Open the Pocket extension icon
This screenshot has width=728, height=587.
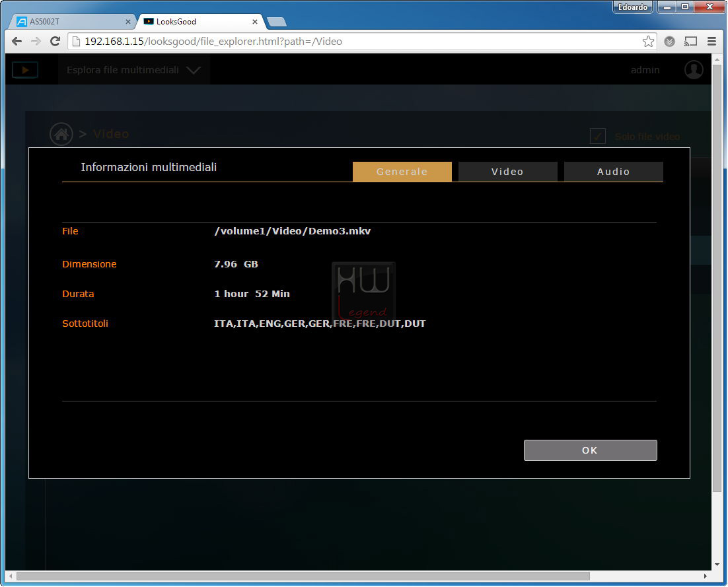(669, 42)
